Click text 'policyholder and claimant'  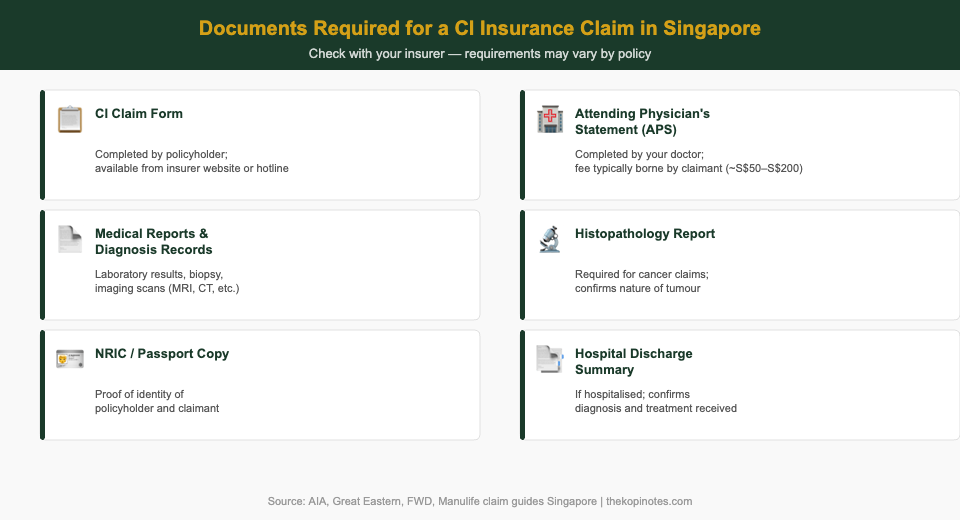click(x=157, y=409)
